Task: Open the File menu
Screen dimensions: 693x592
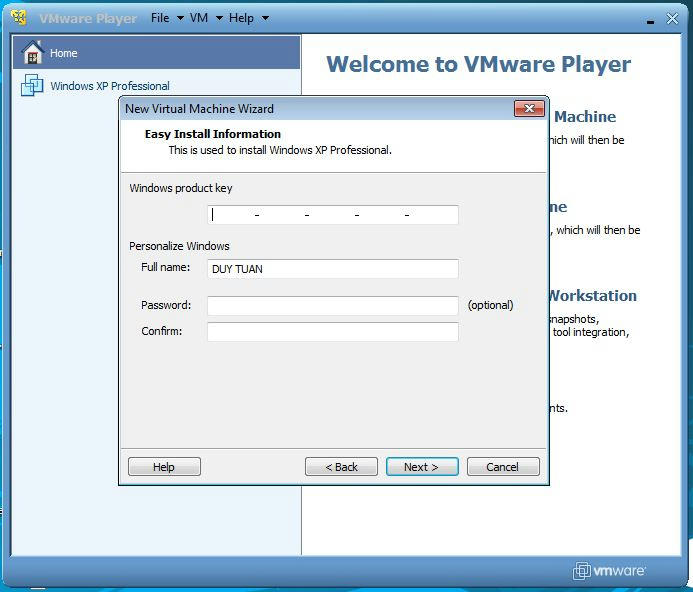Action: coord(160,18)
